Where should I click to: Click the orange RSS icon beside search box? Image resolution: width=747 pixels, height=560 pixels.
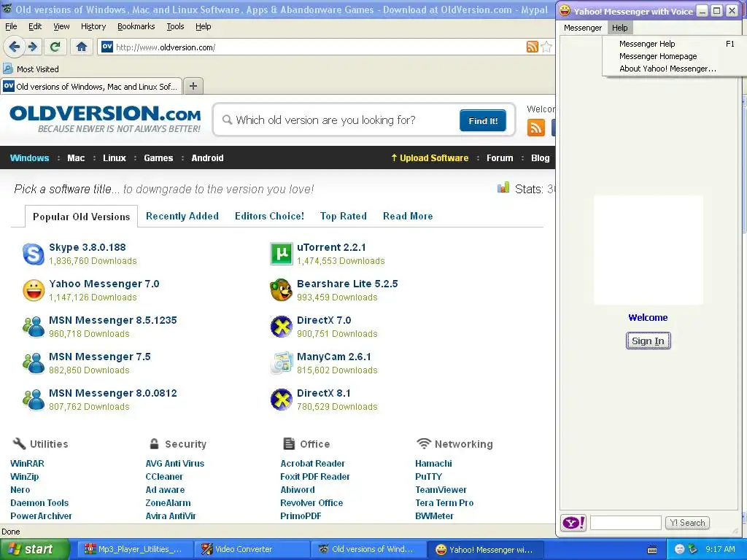pos(536,128)
